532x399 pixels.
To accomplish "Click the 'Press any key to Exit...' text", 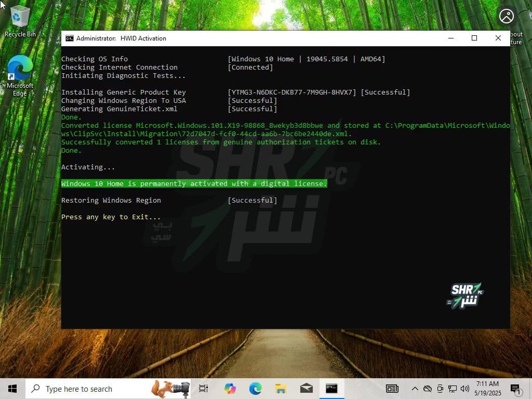I will 111,217.
